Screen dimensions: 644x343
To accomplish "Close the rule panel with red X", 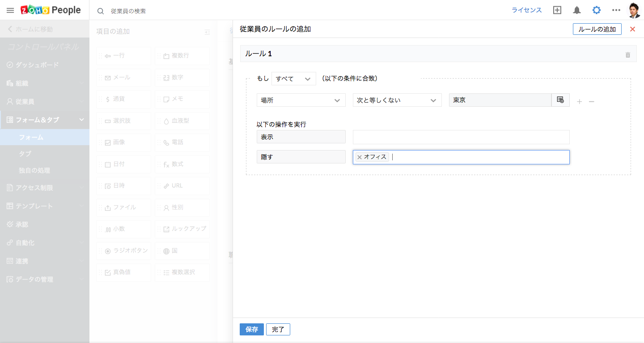I will tap(632, 29).
